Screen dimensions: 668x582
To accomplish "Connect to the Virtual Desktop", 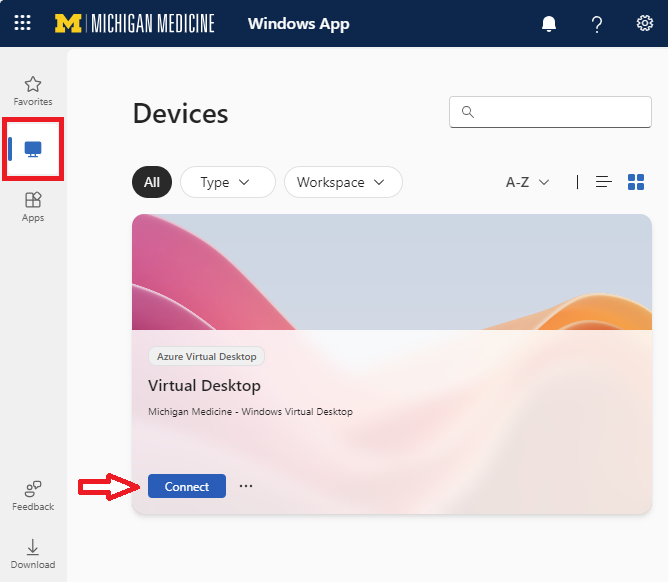I will [x=187, y=486].
